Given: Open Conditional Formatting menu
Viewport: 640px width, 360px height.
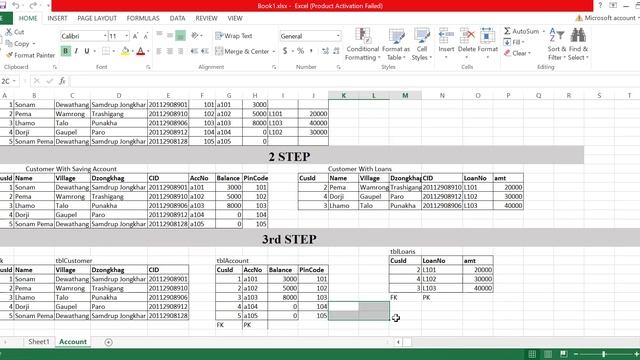Looking at the screenshot, I should [x=362, y=44].
